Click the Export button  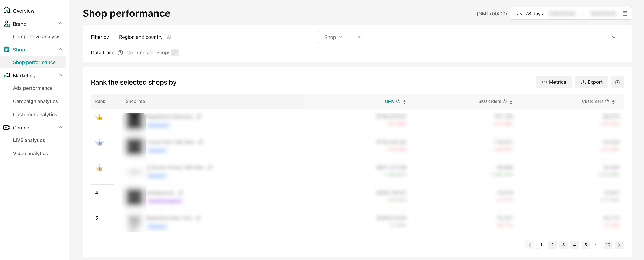coord(591,82)
